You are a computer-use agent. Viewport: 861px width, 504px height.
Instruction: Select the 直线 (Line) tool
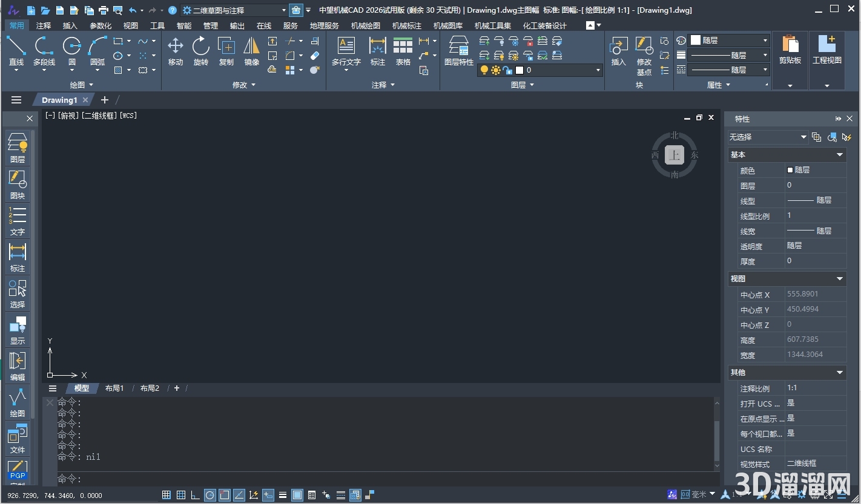pyautogui.click(x=16, y=51)
